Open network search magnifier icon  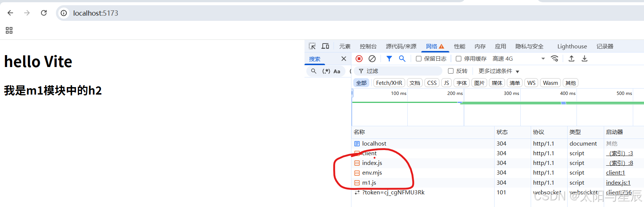click(x=402, y=58)
